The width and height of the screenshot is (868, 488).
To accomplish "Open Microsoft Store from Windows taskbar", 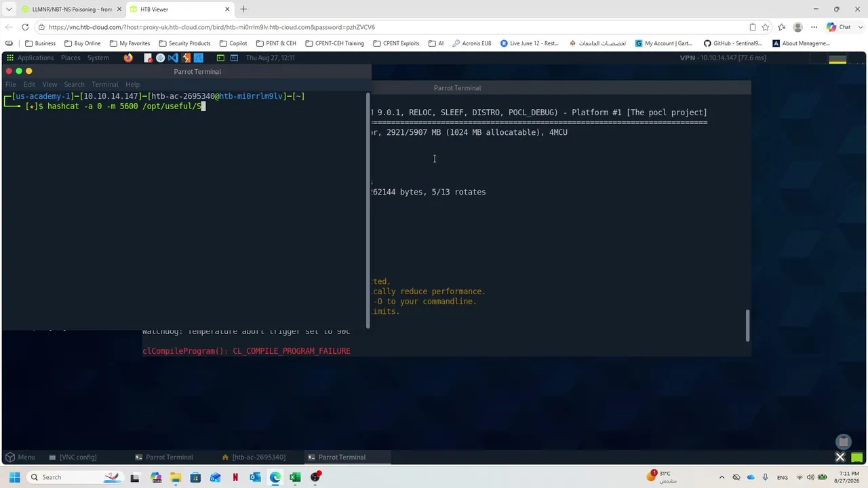I will pos(195,477).
